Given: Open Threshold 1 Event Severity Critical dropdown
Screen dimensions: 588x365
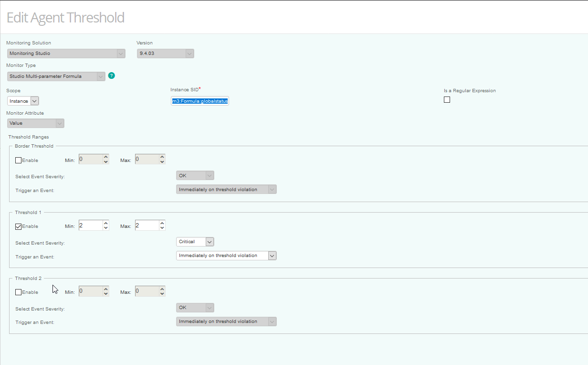Looking at the screenshot, I should coord(195,242).
